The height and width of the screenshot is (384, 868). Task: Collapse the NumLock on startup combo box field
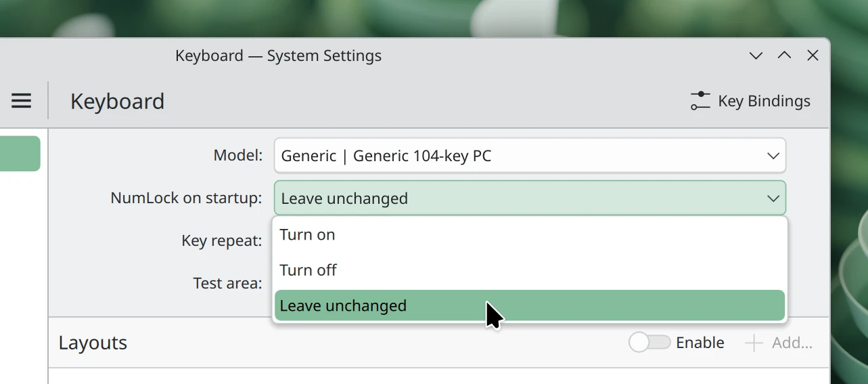point(521,198)
